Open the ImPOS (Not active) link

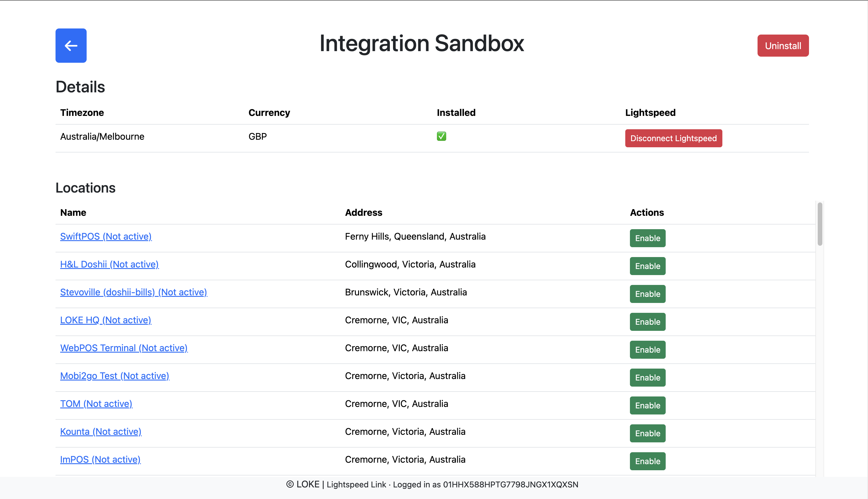[x=101, y=459]
